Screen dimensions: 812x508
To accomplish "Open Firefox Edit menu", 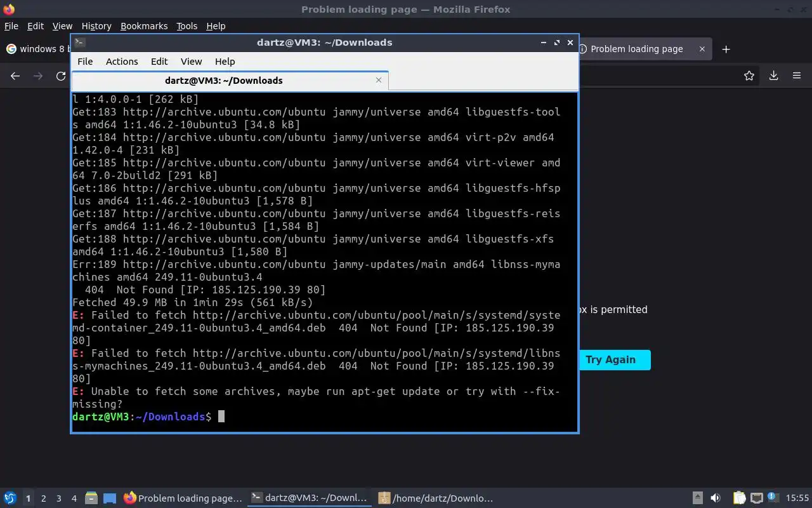I will coord(36,26).
